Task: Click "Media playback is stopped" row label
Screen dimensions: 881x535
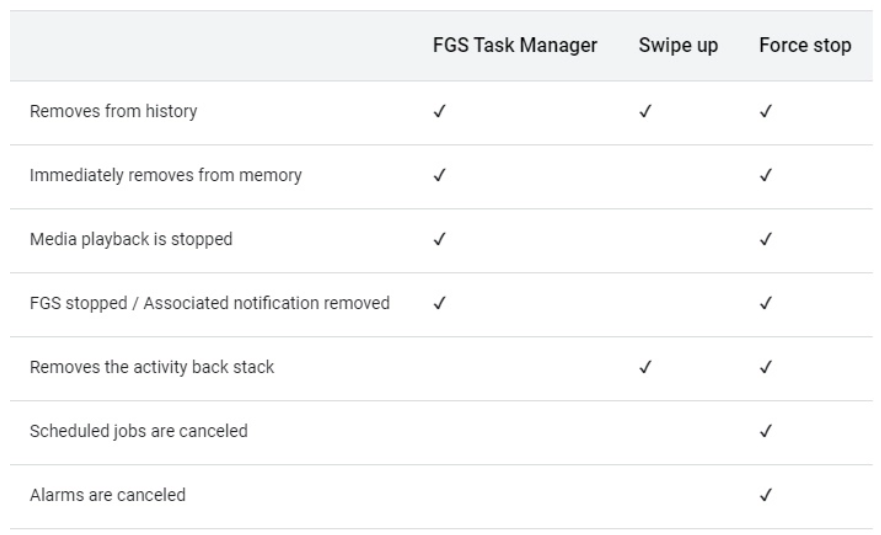Action: (x=131, y=240)
